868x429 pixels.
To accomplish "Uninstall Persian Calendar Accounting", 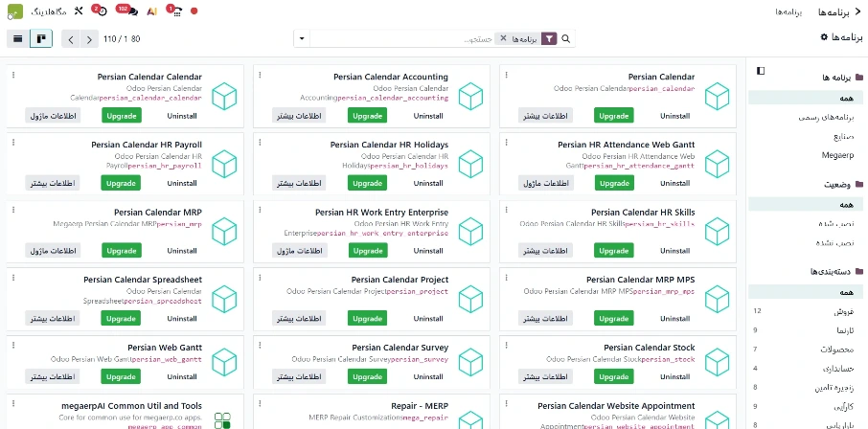I will pos(428,116).
